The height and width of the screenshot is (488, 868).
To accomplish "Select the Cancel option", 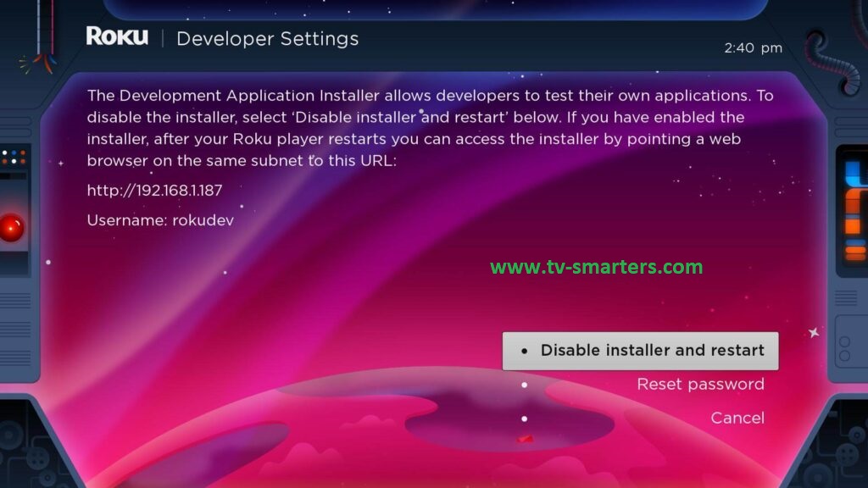I will 737,418.
